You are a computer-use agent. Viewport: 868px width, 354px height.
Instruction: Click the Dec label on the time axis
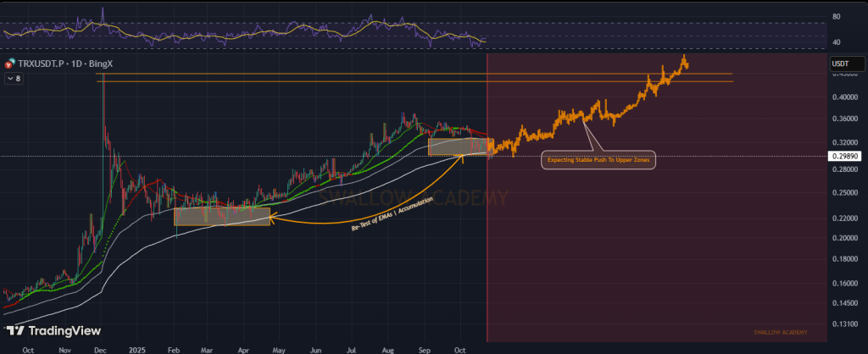[101, 348]
